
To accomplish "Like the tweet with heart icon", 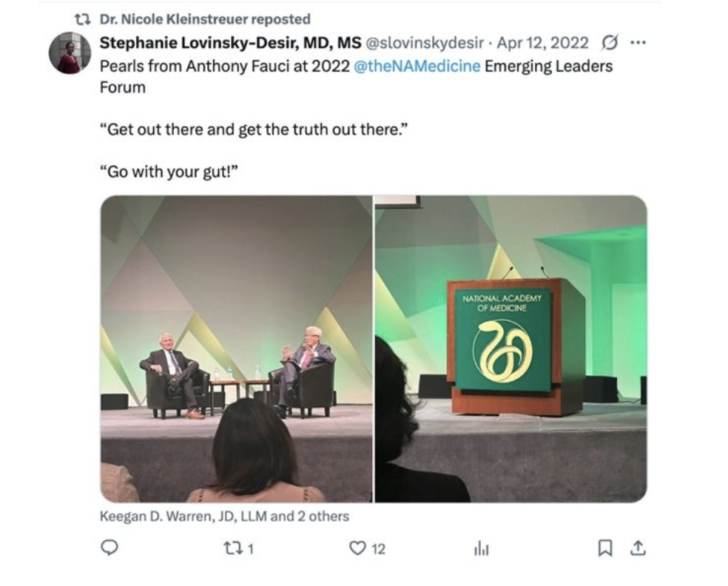I will click(x=357, y=548).
